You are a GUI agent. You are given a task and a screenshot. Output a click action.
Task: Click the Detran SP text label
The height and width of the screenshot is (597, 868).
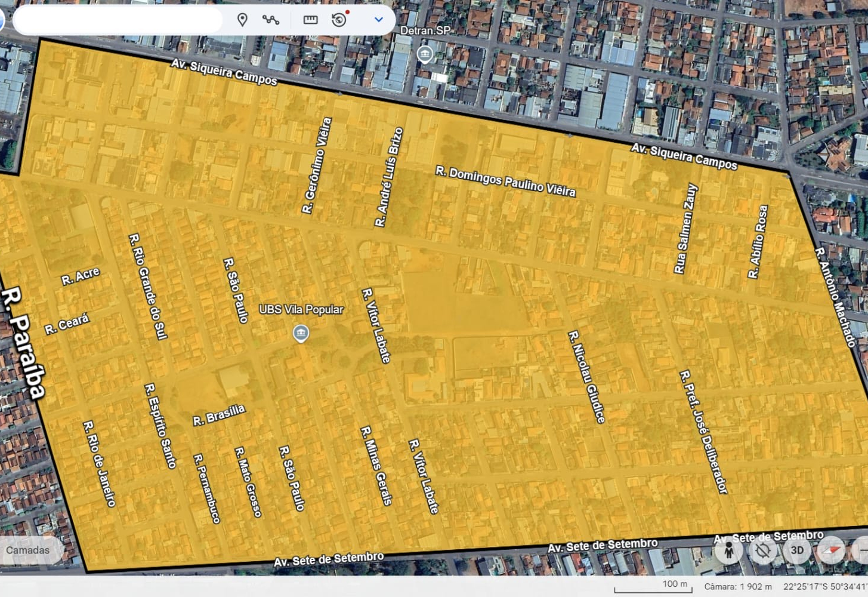425,30
